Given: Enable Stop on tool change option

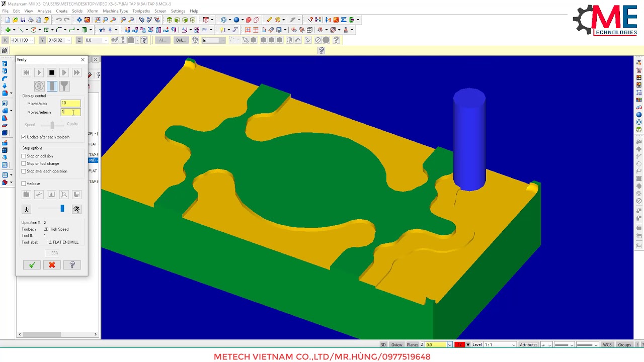Looking at the screenshot, I should click(24, 164).
